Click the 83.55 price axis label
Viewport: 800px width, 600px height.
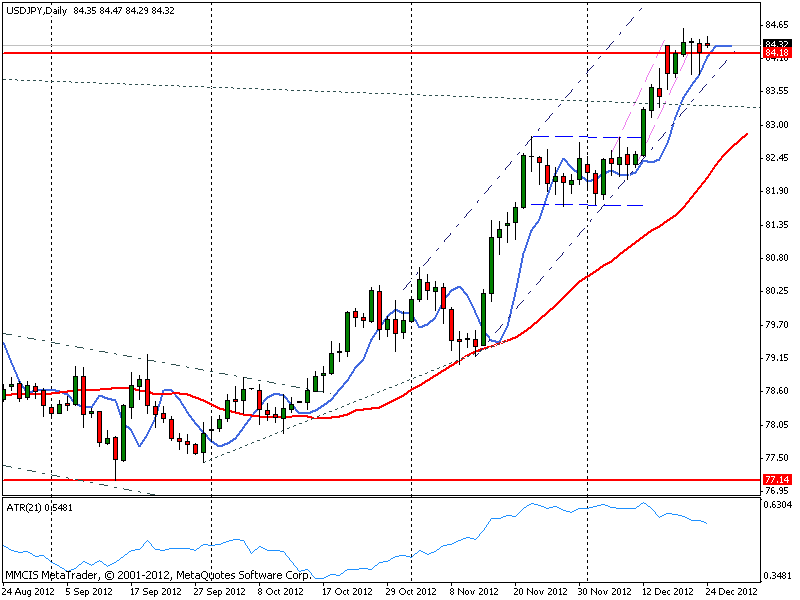click(777, 91)
